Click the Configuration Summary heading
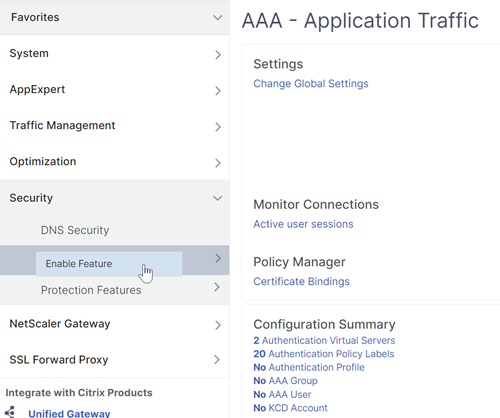Image resolution: width=500 pixels, height=418 pixels. pyautogui.click(x=325, y=324)
